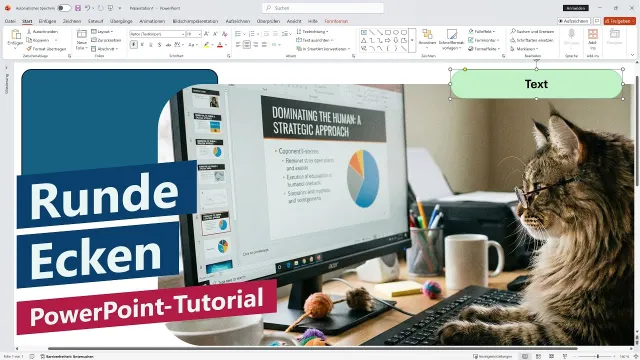This screenshot has height=360, width=640.
Task: Open the font size dropdown
Action: [x=193, y=34]
